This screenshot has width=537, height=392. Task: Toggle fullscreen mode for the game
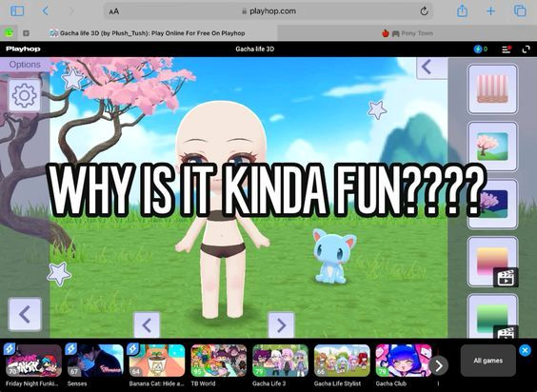tap(526, 49)
